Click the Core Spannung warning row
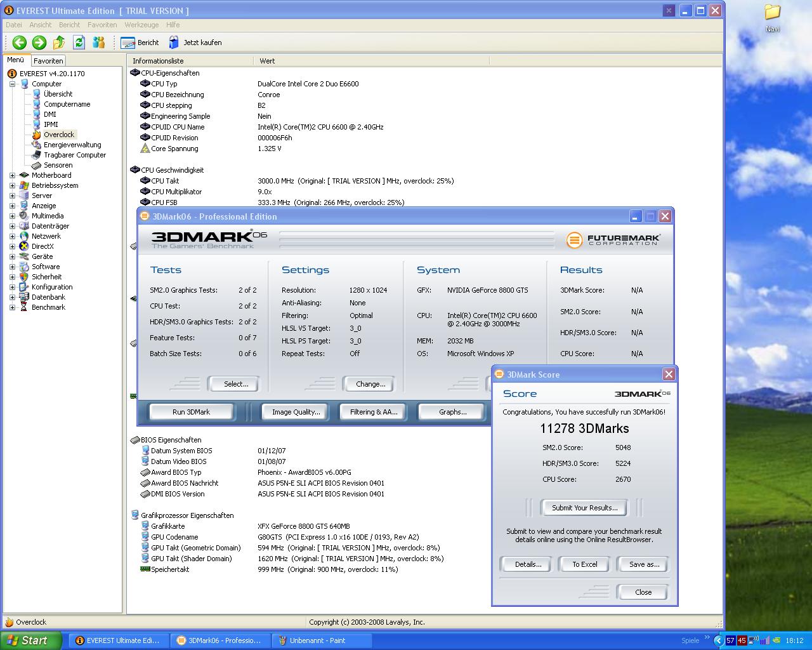 (x=211, y=149)
